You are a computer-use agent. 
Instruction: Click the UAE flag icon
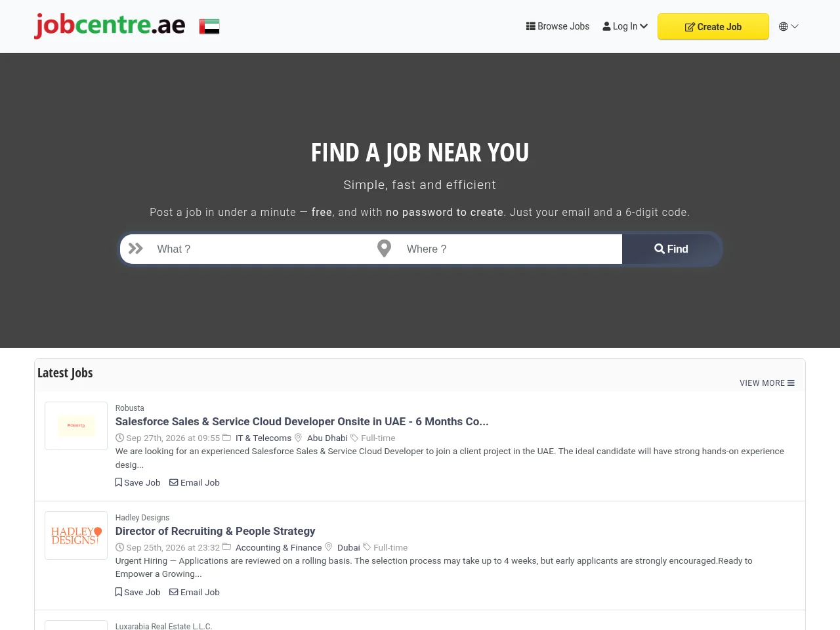pyautogui.click(x=209, y=26)
